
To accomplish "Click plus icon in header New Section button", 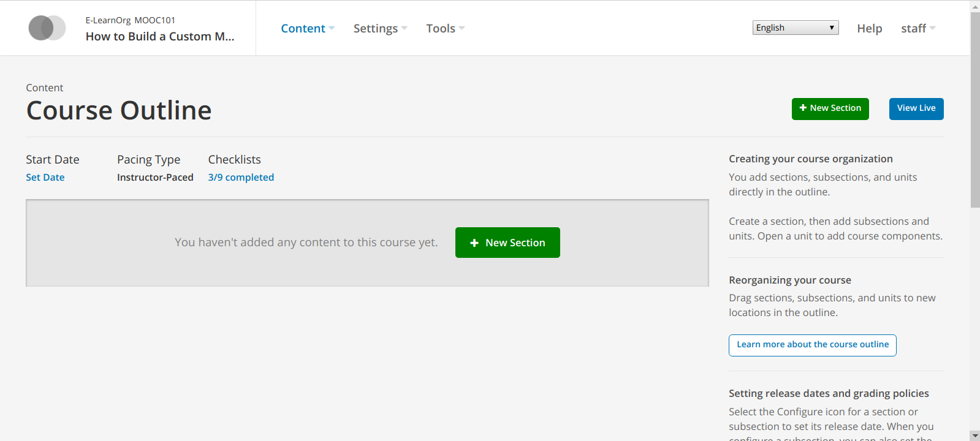I will [x=803, y=108].
